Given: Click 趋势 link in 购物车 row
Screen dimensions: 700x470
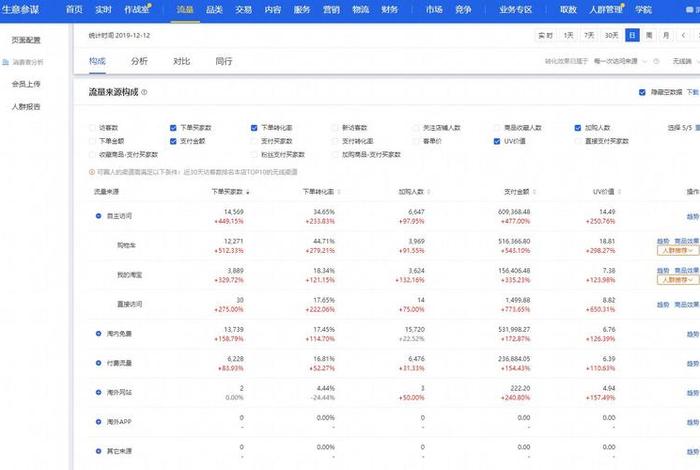Looking at the screenshot, I should [x=663, y=241].
